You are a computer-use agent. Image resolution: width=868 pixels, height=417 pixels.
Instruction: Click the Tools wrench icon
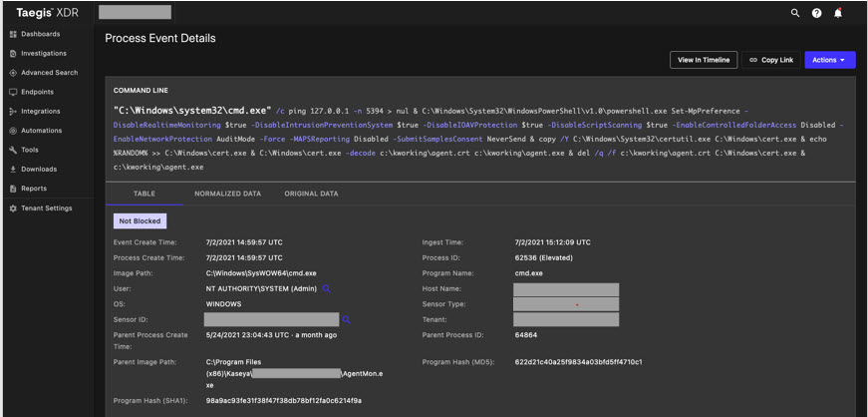point(13,150)
